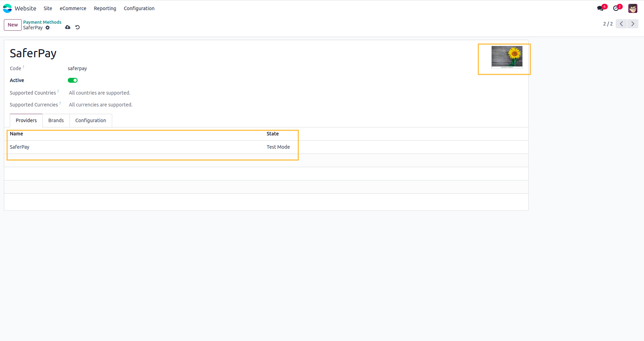Viewport: 644px width, 341px height.
Task: Click the Supported Countries label
Action: coord(33,93)
